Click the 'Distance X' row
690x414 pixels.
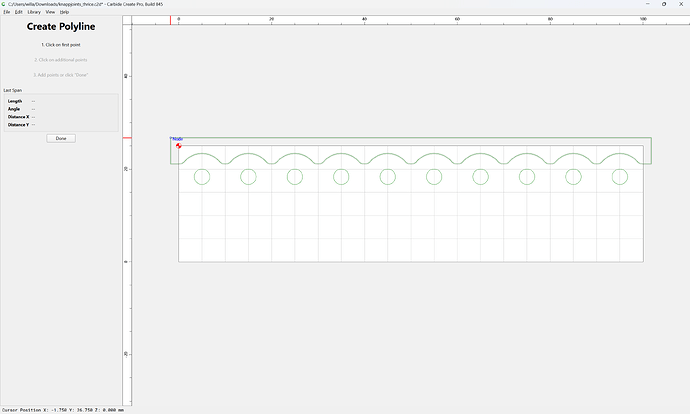(x=61, y=117)
